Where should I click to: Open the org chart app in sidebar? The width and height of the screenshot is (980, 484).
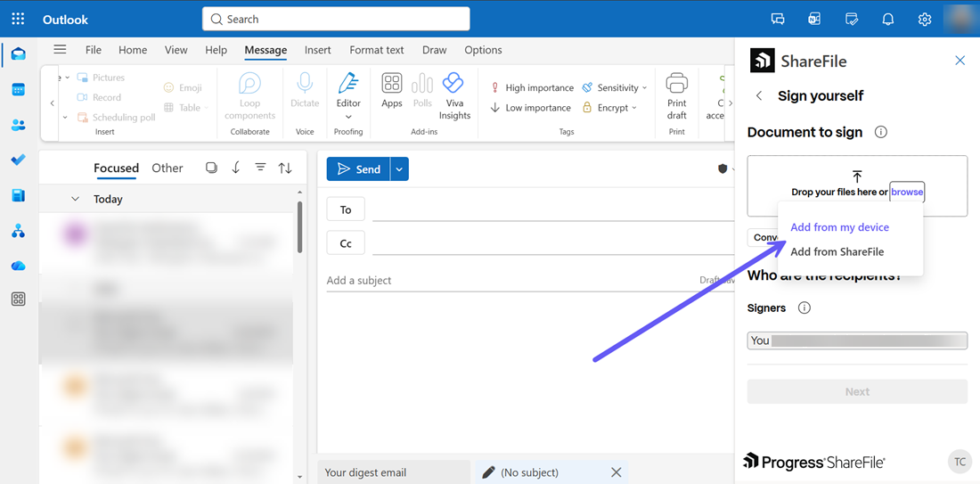pyautogui.click(x=18, y=231)
